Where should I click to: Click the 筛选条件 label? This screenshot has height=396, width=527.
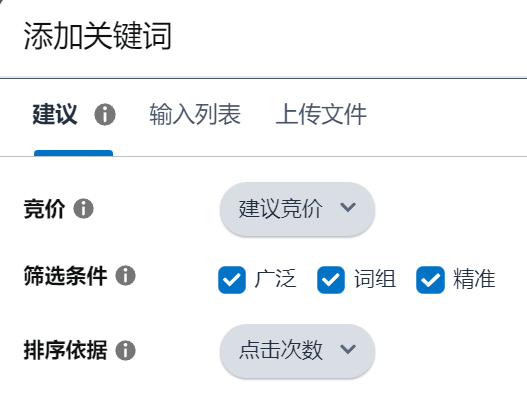pyautogui.click(x=66, y=276)
